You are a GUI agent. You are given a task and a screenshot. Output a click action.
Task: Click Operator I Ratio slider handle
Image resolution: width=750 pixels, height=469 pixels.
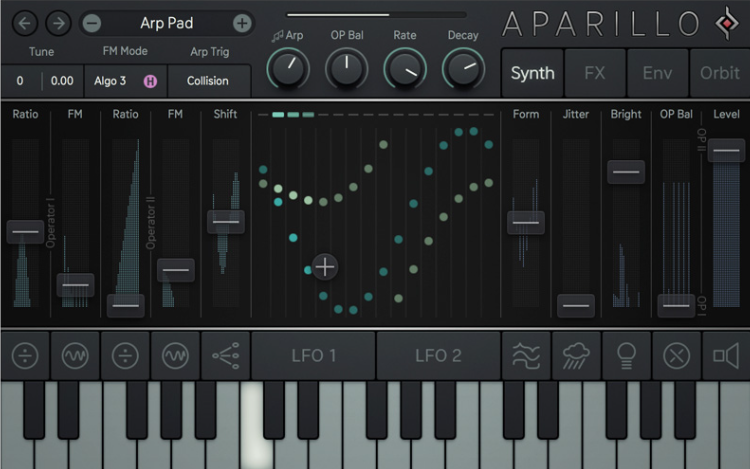25,232
